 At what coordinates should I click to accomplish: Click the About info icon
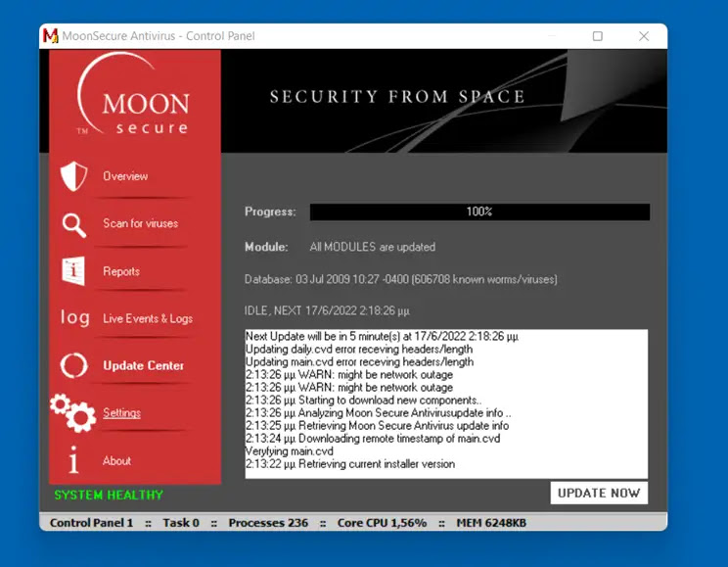[73, 459]
